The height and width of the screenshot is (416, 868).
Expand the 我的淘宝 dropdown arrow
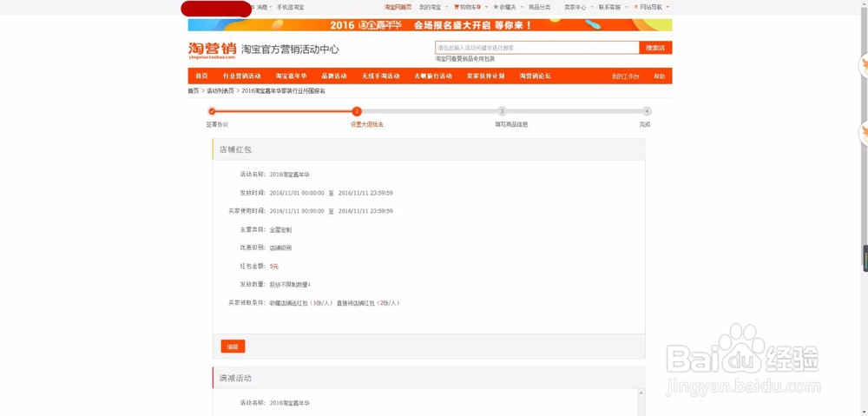(x=445, y=7)
